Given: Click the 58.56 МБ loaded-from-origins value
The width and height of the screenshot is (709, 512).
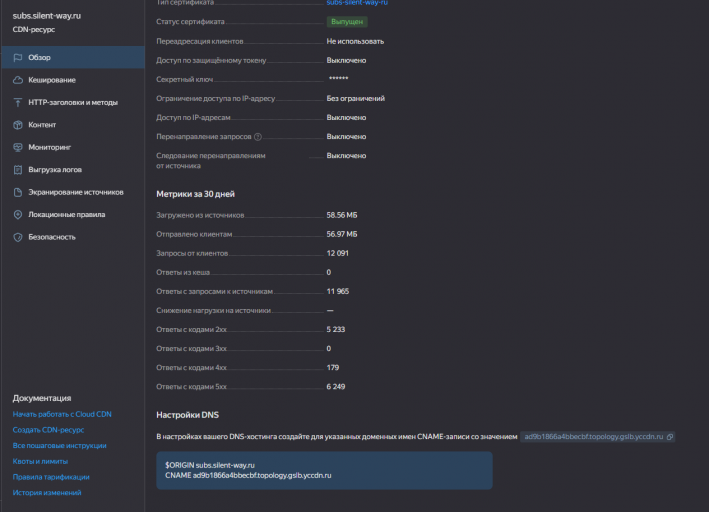Looking at the screenshot, I should [342, 215].
